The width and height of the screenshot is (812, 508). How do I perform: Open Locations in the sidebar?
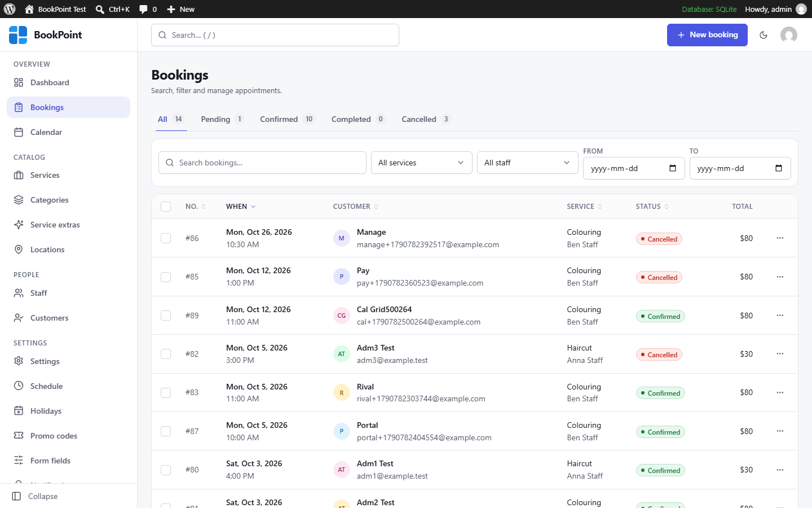point(68,249)
